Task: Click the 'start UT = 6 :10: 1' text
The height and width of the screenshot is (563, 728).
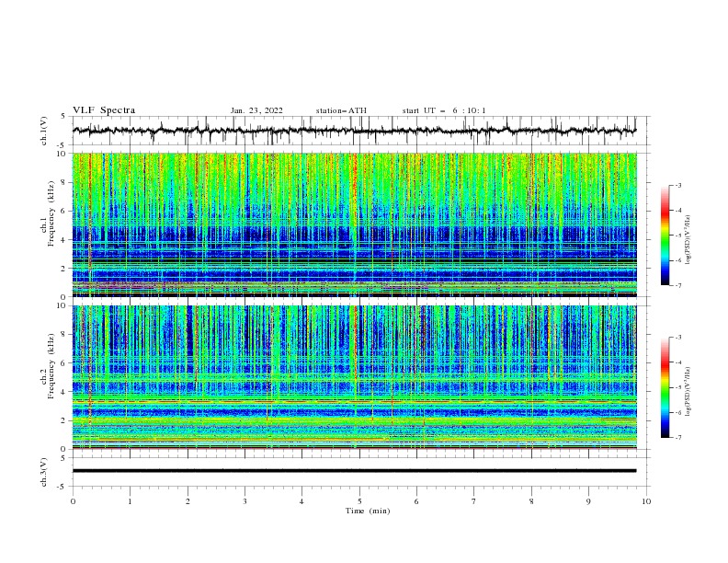Action: pyautogui.click(x=444, y=110)
